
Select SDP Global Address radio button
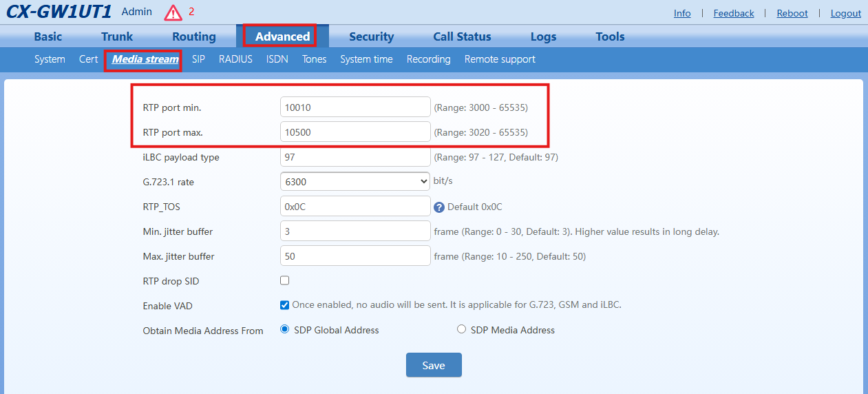pos(285,329)
